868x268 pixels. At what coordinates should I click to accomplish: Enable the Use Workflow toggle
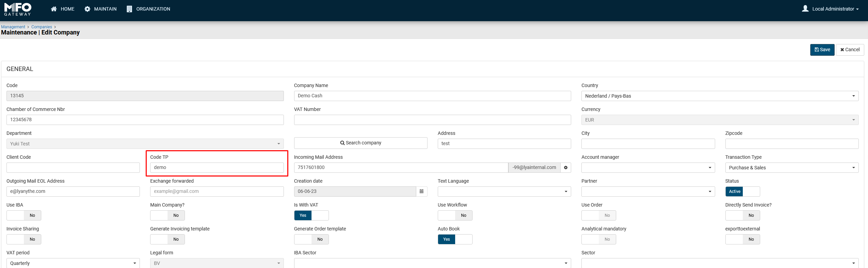point(455,215)
